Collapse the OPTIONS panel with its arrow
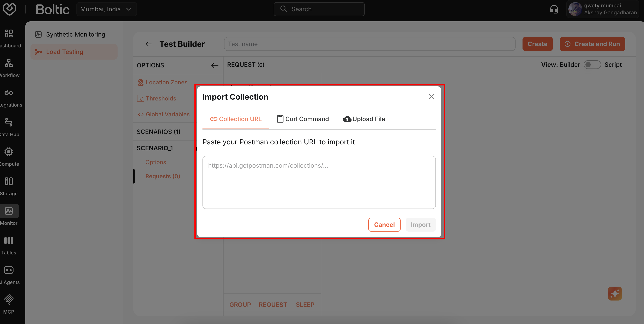644x324 pixels. coord(214,65)
